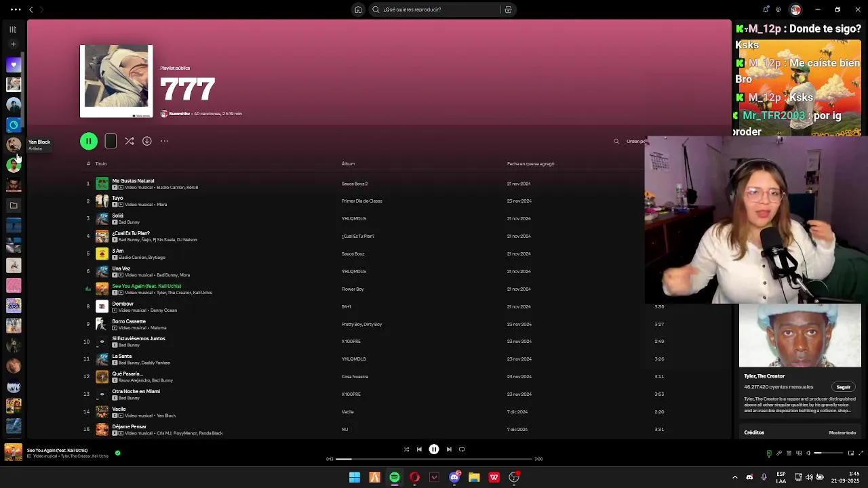Select the song 'Vacile'
This screenshot has height=488, width=868.
click(x=119, y=409)
